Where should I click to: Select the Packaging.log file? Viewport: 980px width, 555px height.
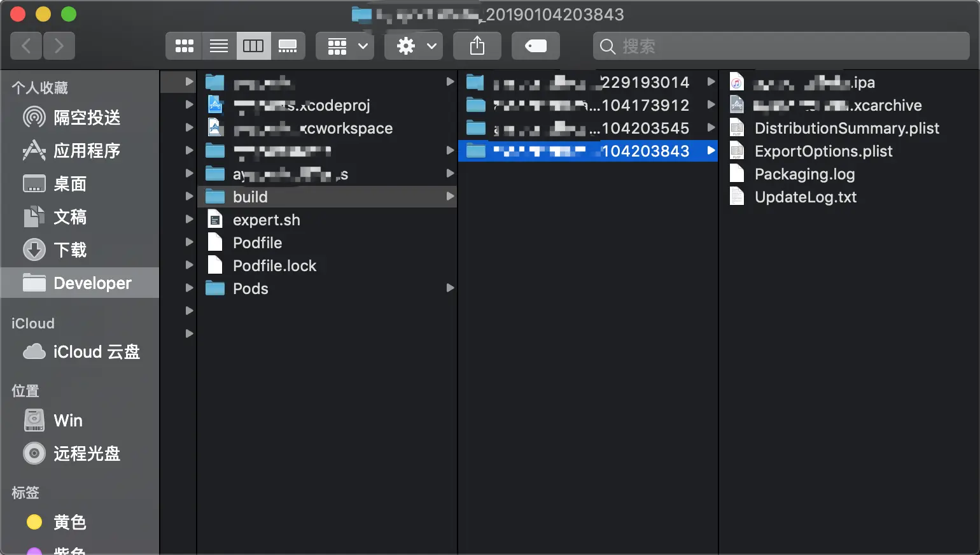849,174
